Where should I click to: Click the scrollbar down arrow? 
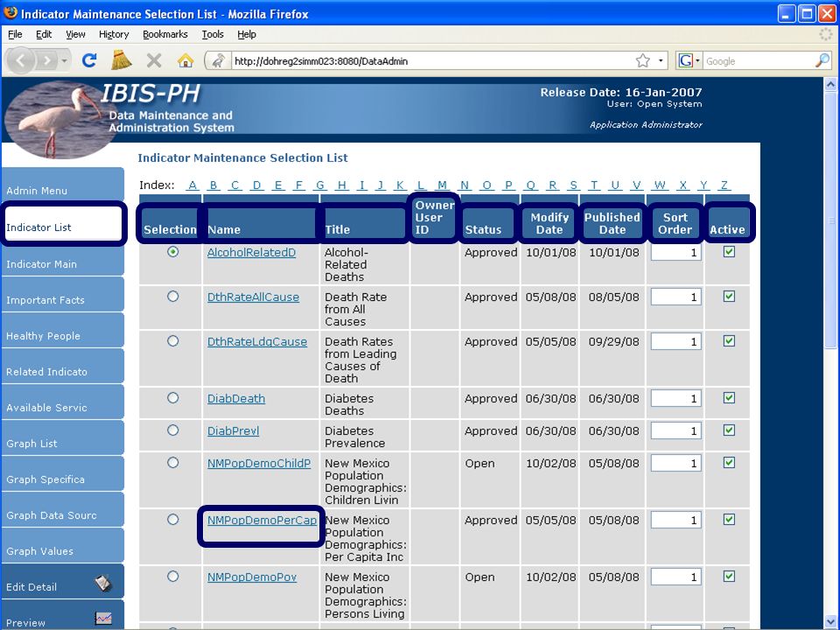[830, 621]
